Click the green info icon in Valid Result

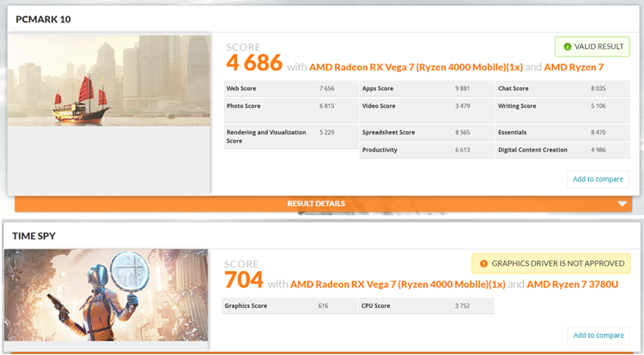coord(568,46)
